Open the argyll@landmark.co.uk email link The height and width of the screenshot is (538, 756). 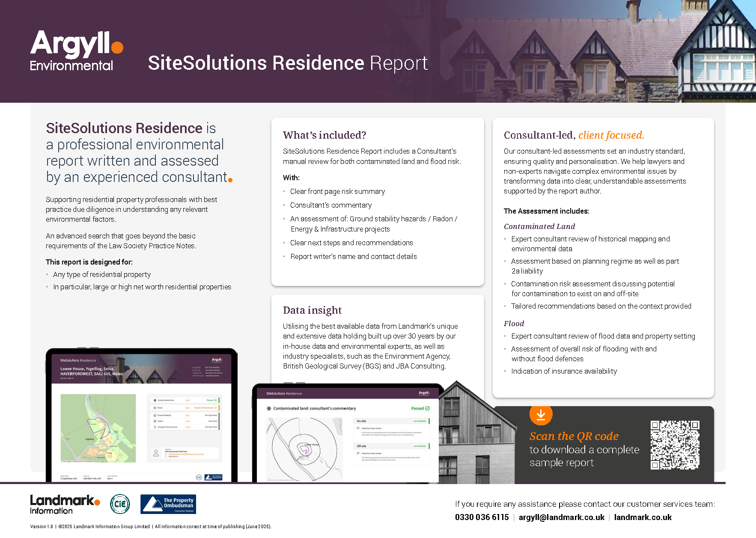point(561,517)
